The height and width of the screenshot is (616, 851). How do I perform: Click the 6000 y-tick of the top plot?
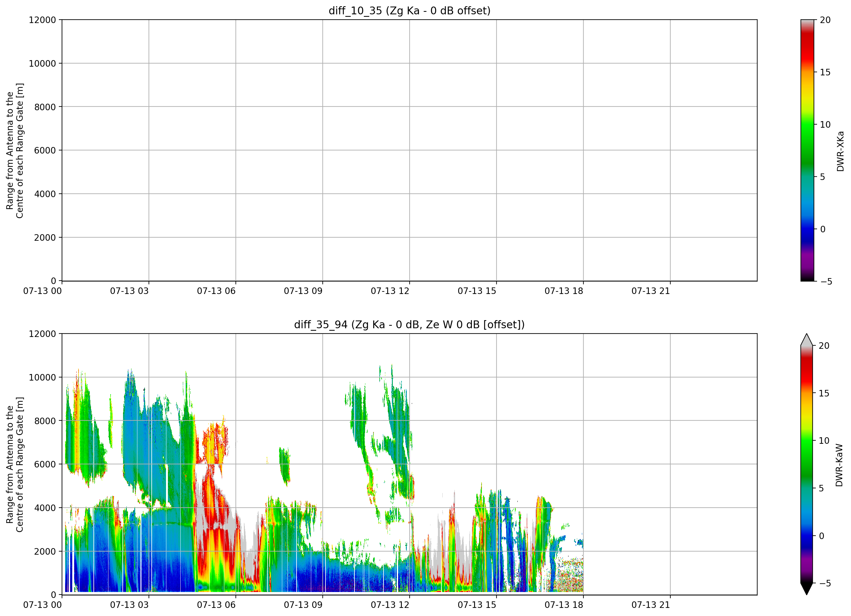pos(45,150)
